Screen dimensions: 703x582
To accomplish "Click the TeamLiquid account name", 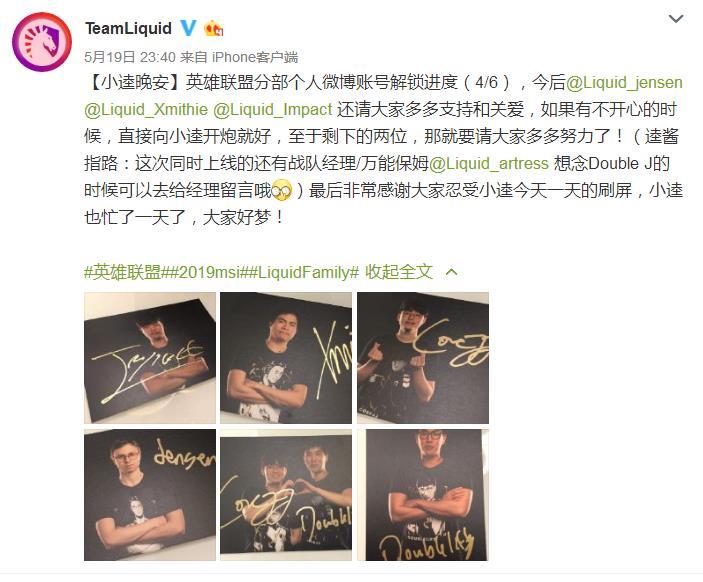I will 128,29.
